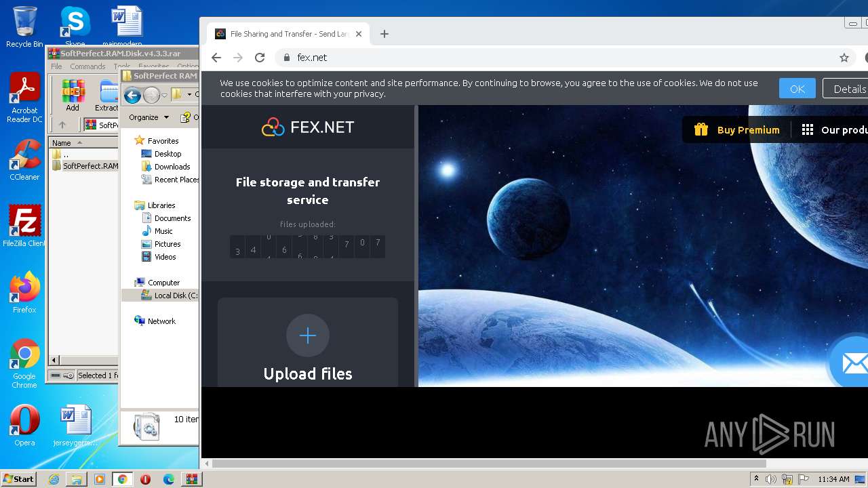Open Firefox desktop shortcut
The height and width of the screenshot is (488, 868).
pos(24,293)
